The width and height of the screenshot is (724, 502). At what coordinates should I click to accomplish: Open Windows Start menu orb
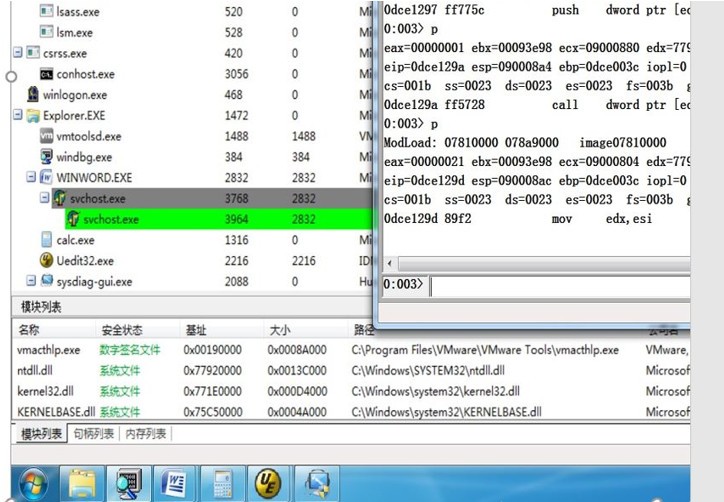(x=32, y=483)
